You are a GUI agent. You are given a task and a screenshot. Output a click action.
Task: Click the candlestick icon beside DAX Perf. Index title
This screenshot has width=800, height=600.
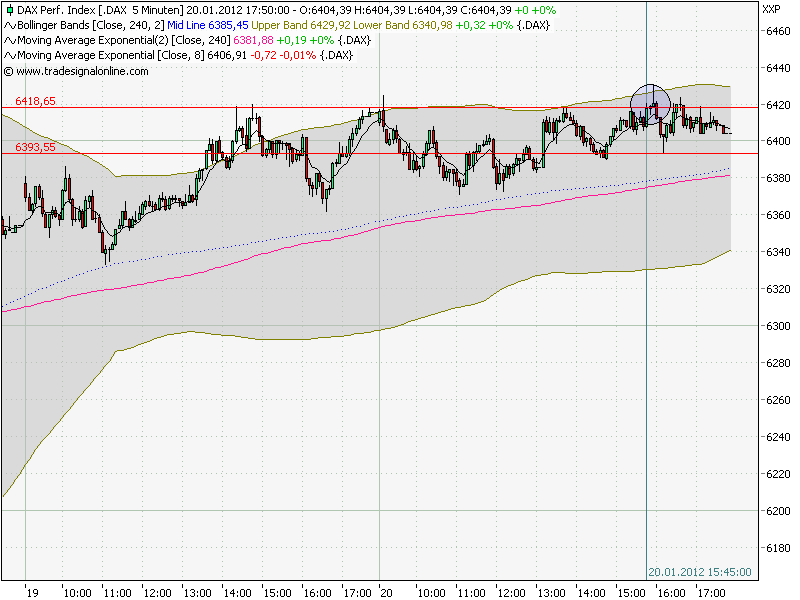[9, 8]
